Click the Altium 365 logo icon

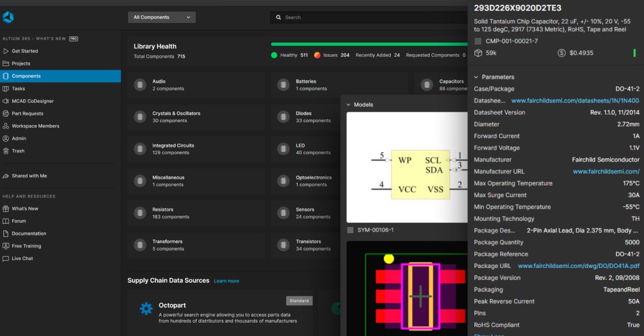click(x=8, y=18)
